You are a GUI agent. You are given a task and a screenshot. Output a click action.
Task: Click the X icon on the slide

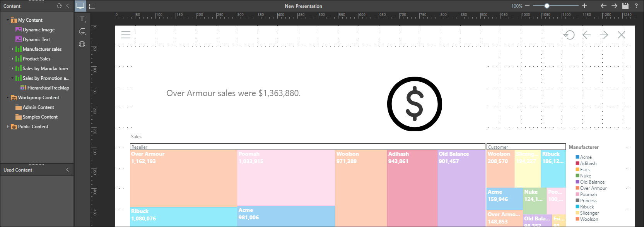coord(622,35)
